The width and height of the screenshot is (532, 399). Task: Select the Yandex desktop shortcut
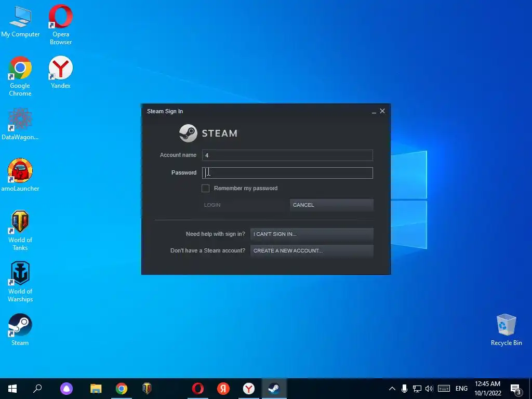61,72
